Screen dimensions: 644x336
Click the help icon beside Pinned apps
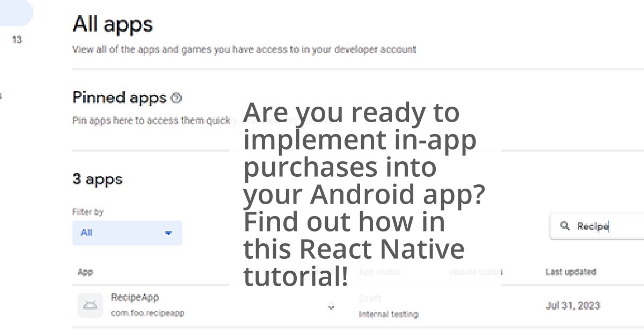click(176, 99)
